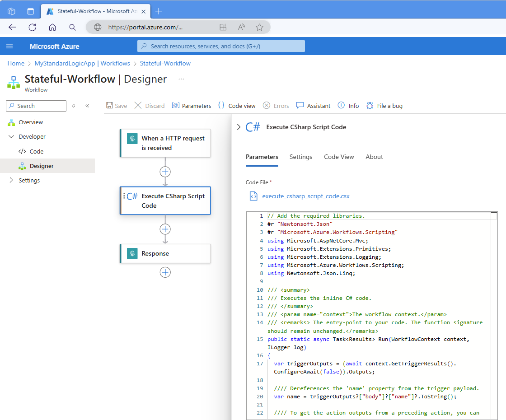Collapse the left navigation with the double chevron
506x420 pixels.
tap(87, 106)
